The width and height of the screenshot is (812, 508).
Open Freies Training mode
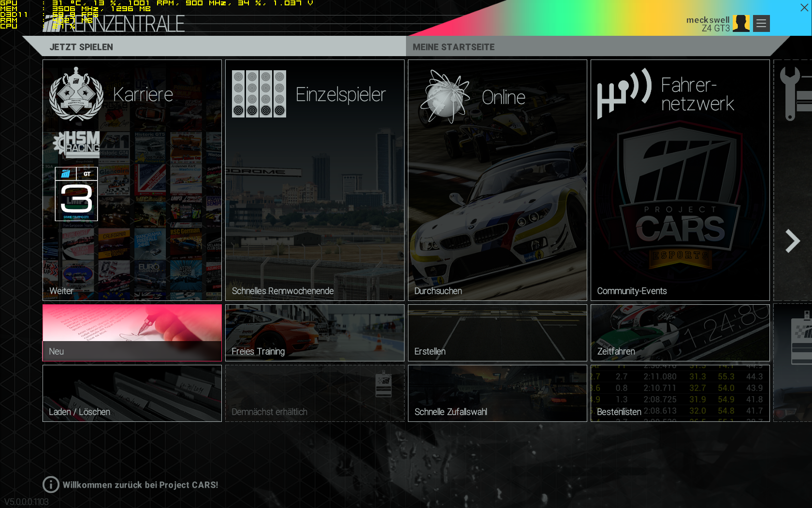pyautogui.click(x=315, y=333)
